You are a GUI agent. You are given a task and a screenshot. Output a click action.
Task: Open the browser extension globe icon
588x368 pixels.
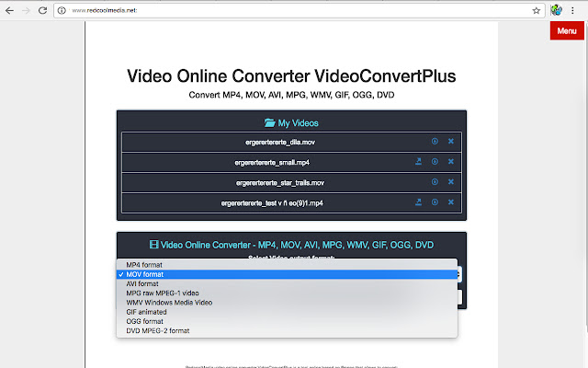pos(556,10)
